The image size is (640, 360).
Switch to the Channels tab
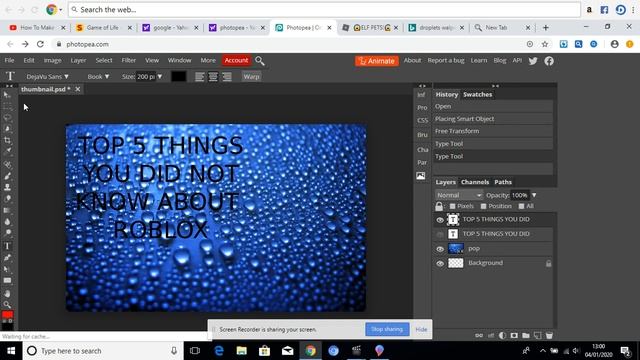pos(475,182)
